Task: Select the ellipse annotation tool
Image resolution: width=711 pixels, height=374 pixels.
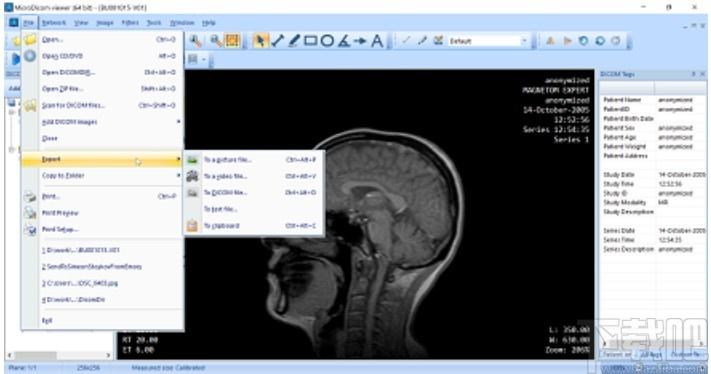Action: pyautogui.click(x=327, y=41)
